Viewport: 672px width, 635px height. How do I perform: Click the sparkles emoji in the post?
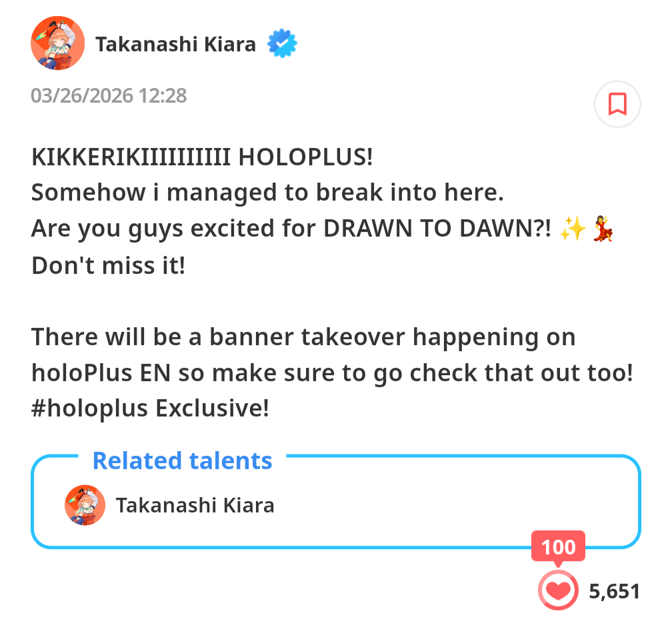point(573,229)
